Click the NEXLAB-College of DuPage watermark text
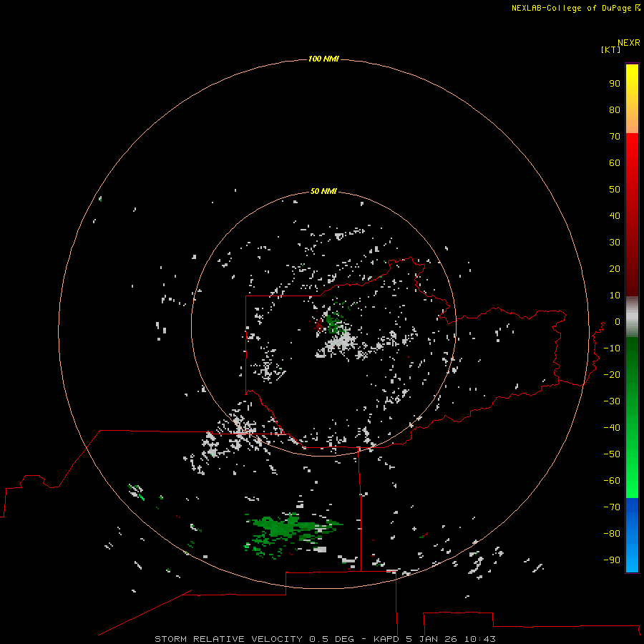The width and height of the screenshot is (644, 644). pos(572,8)
